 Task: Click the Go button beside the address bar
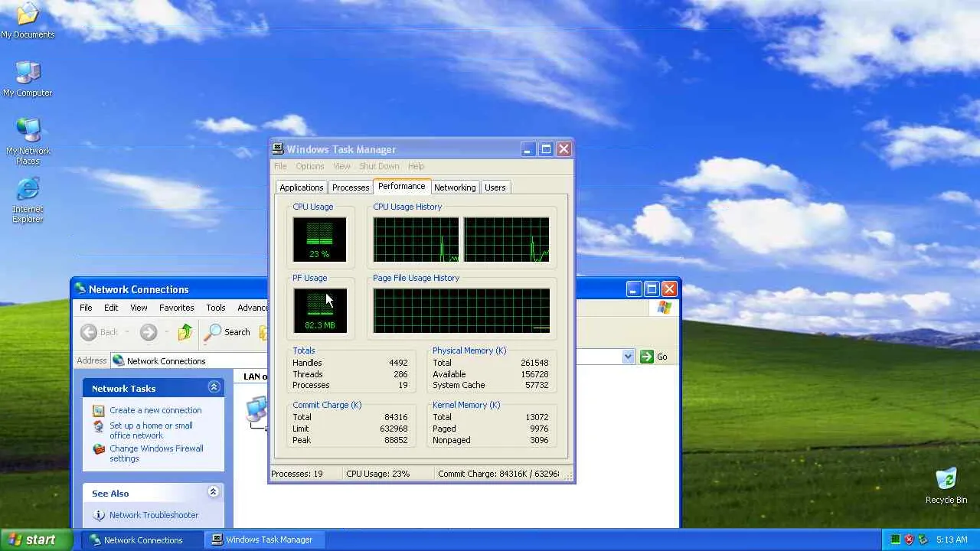654,357
